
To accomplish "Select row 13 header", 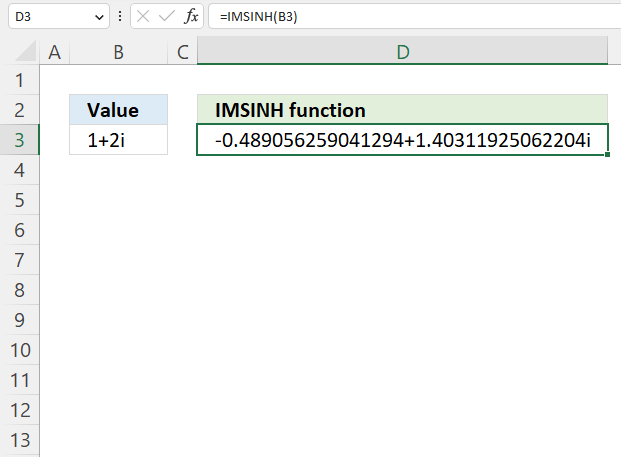I will click(x=19, y=440).
